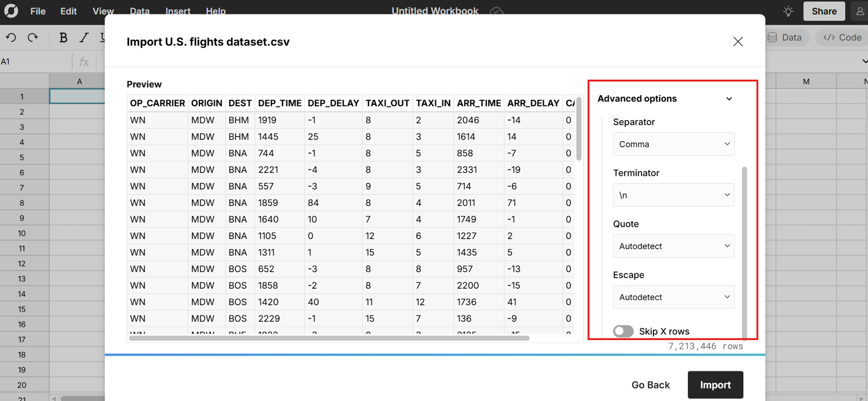Toggle Bold formatting icon
Viewport: 868px width, 401px height.
click(x=63, y=38)
